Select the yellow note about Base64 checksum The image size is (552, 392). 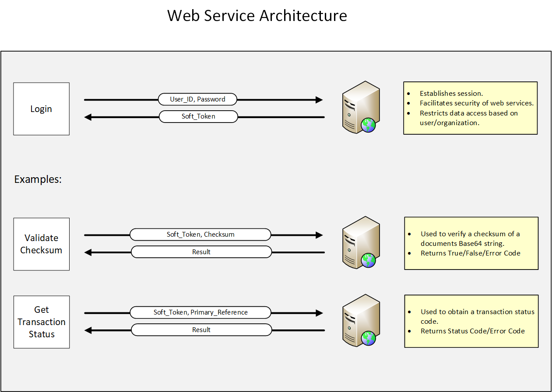(471, 243)
